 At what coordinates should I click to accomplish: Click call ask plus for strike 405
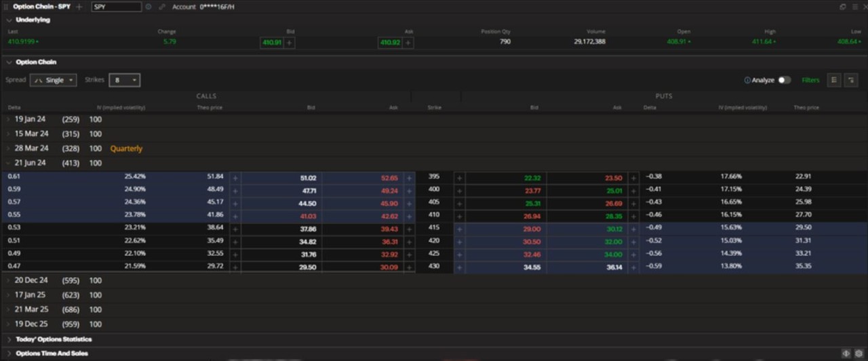pyautogui.click(x=409, y=203)
